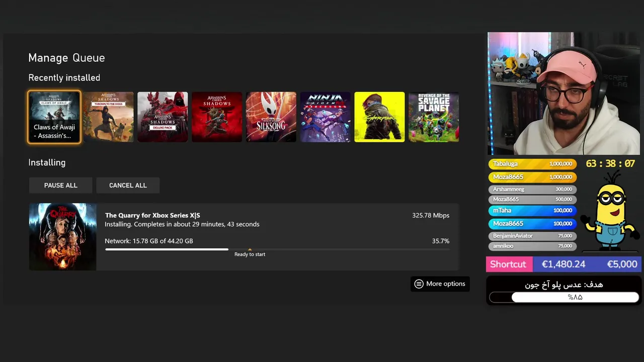The height and width of the screenshot is (362, 644).
Task: Click the €5,000 goal amount
Action: point(622,264)
